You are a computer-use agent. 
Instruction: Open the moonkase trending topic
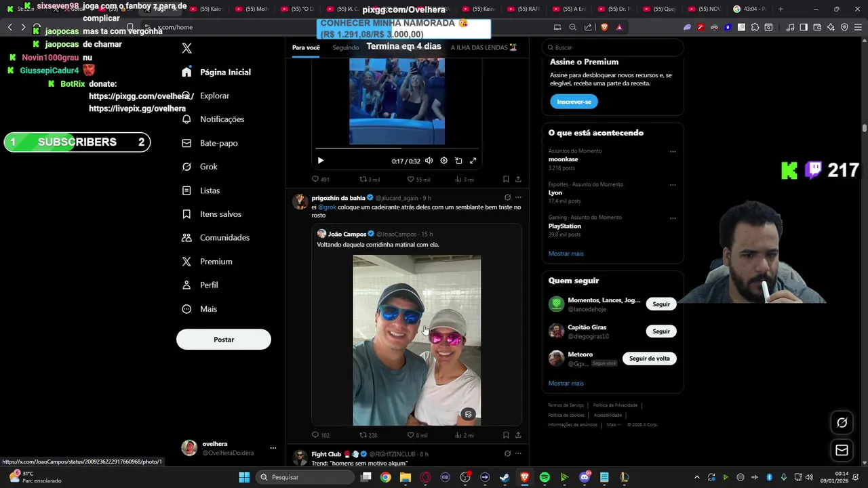(564, 159)
